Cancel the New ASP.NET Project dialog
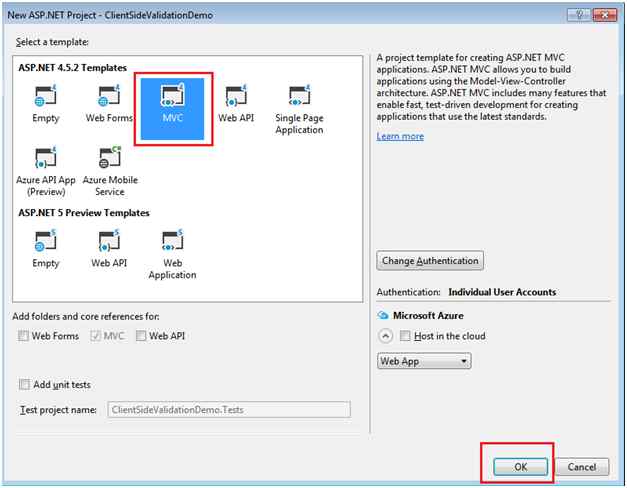 tap(582, 467)
